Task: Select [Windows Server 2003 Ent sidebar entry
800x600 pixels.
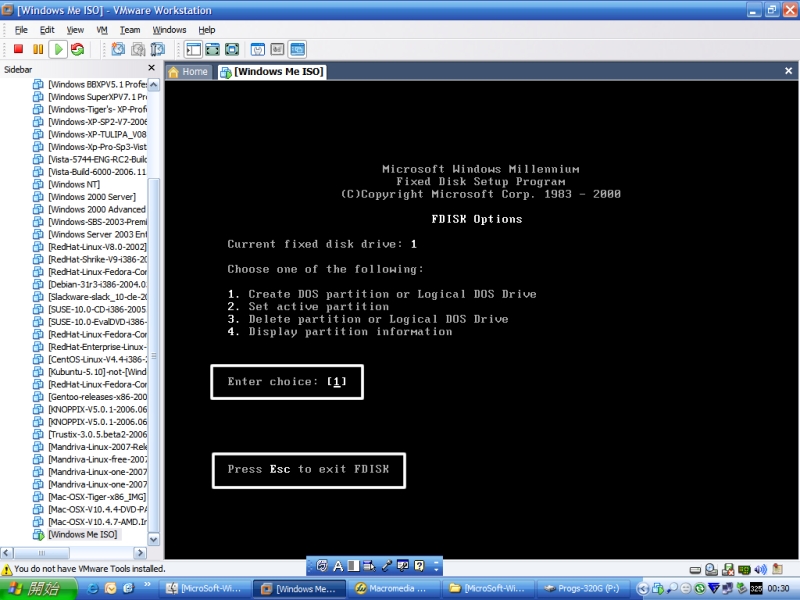Action: [x=89, y=234]
